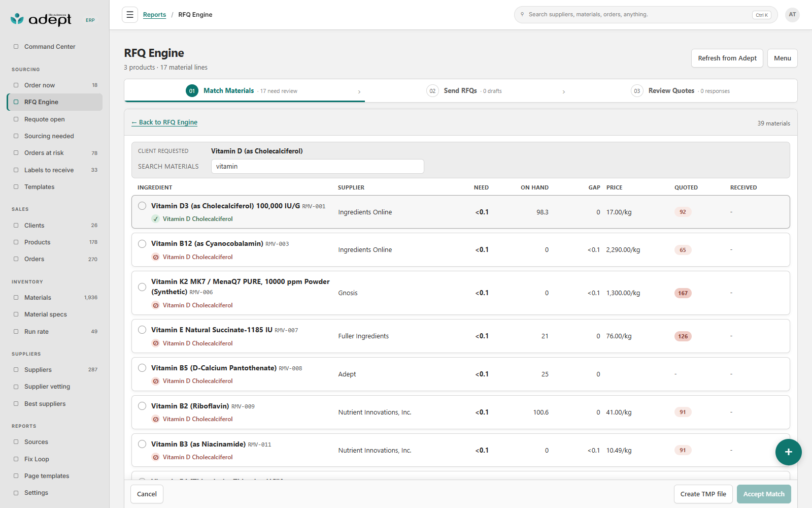Click the Accept Match button

764,494
